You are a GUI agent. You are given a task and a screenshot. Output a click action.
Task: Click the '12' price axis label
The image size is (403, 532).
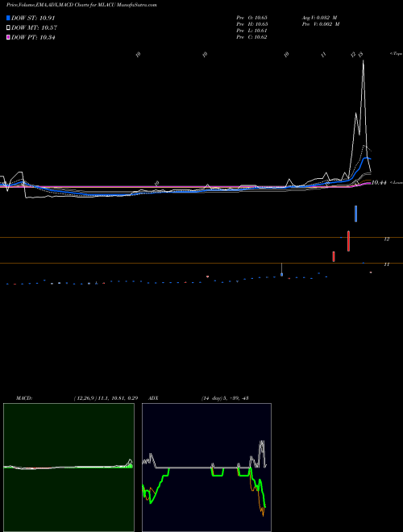point(386,239)
